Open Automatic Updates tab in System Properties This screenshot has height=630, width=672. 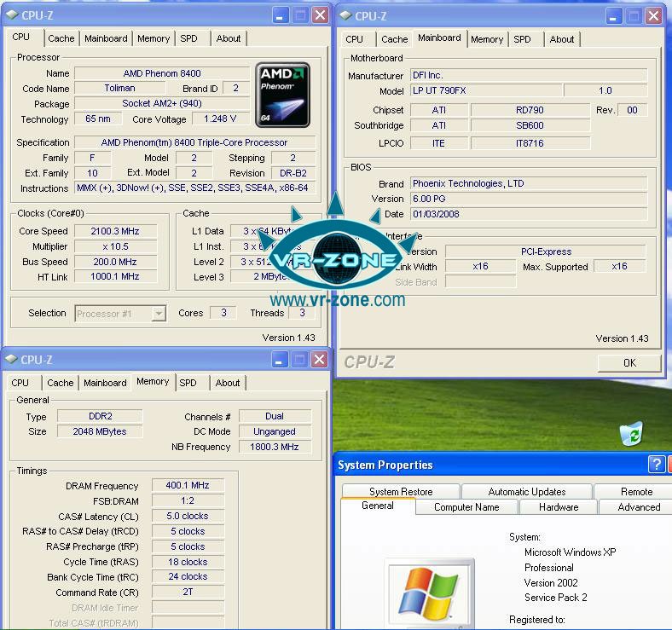tap(527, 492)
